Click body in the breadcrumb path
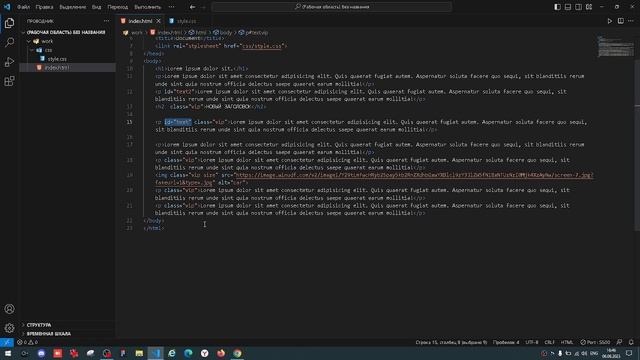This screenshot has height=360, width=640. click(x=225, y=32)
